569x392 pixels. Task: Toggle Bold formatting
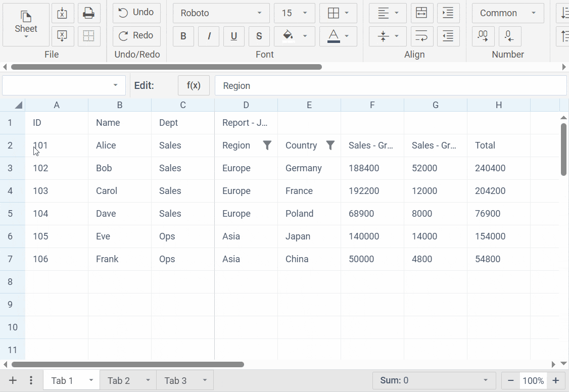(183, 36)
